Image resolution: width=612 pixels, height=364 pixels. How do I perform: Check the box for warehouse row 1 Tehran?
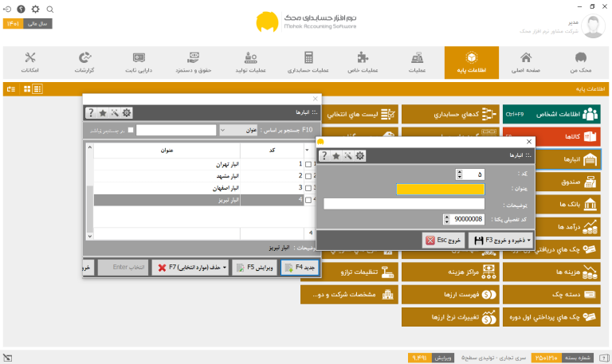click(x=308, y=164)
